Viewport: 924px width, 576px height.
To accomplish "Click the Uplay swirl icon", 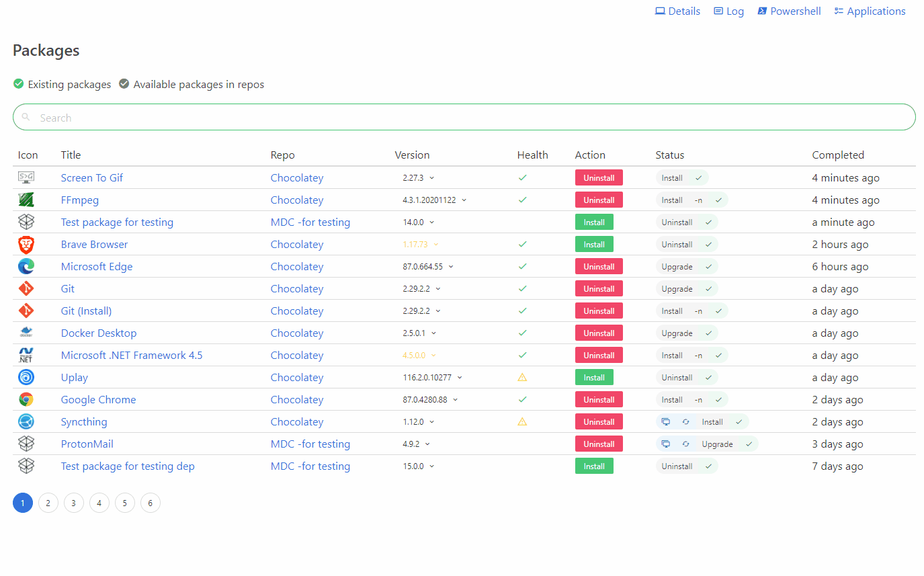I will 26,377.
